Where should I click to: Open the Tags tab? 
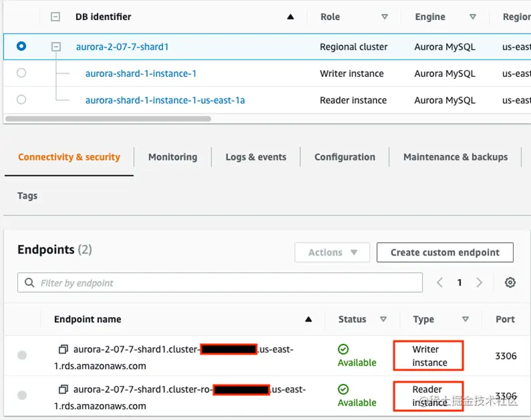coord(27,196)
